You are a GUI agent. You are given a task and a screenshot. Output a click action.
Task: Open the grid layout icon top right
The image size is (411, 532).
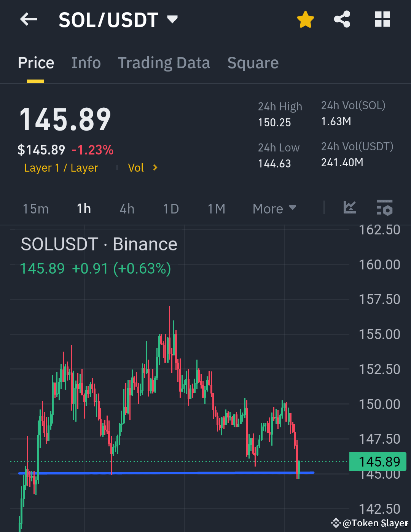click(382, 19)
